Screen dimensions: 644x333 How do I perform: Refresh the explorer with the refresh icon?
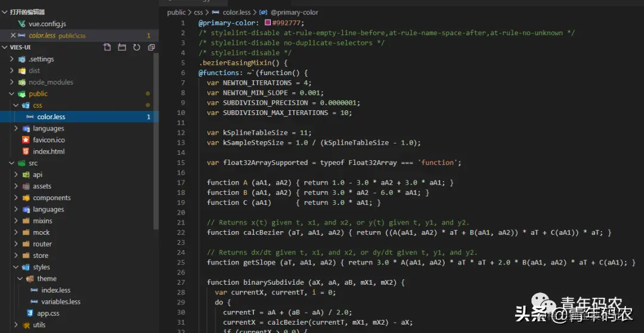point(137,47)
